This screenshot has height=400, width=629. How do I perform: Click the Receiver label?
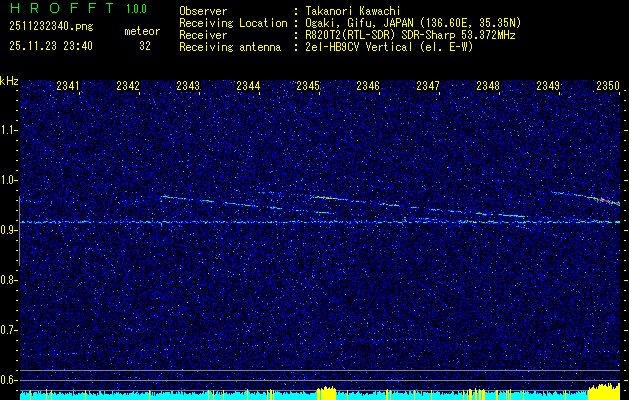click(203, 35)
